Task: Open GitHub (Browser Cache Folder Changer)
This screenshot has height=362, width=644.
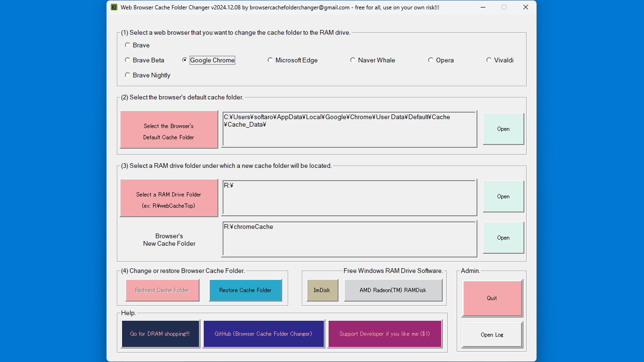Action: click(263, 334)
